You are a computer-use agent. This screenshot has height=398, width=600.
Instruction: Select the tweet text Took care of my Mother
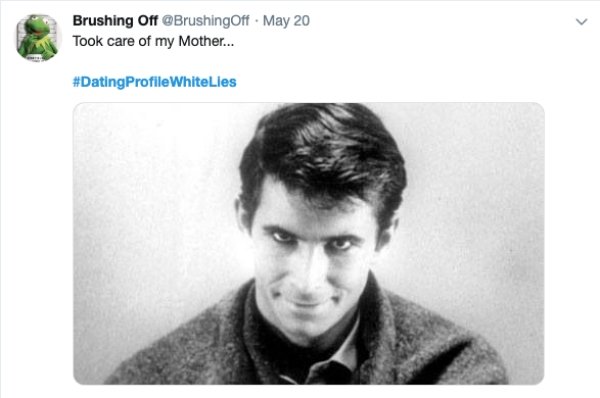pyautogui.click(x=153, y=41)
